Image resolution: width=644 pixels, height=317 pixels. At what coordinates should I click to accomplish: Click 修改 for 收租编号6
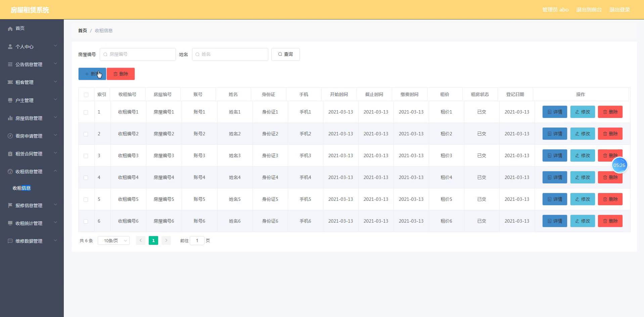[x=583, y=221]
